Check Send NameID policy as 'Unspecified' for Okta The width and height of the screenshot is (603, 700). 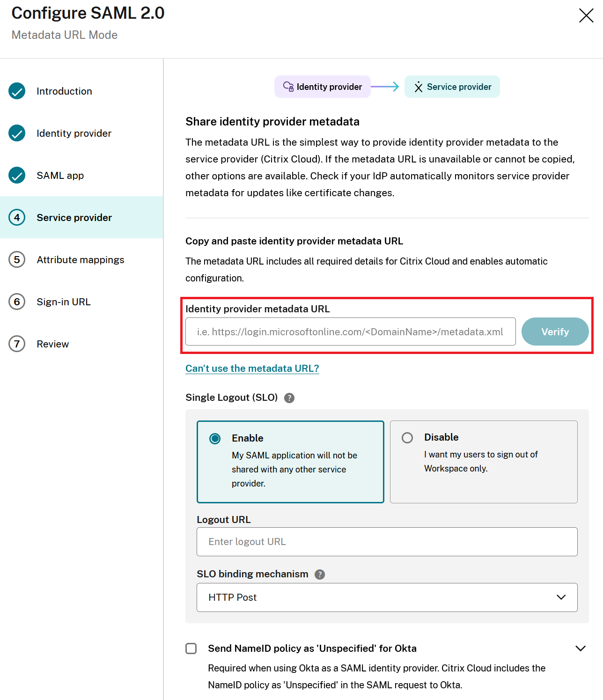[x=191, y=648]
